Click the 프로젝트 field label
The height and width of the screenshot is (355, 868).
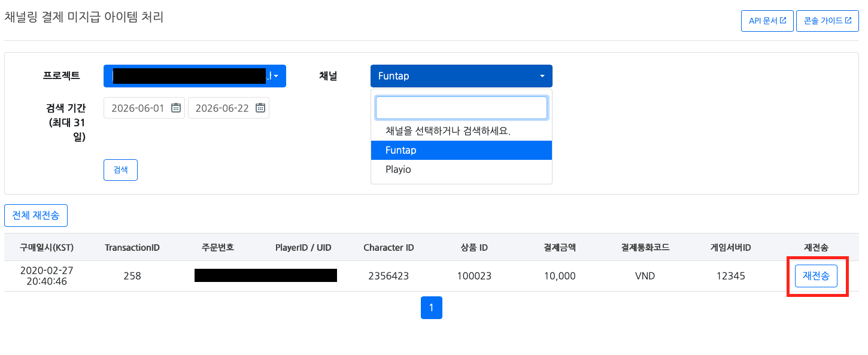click(62, 76)
